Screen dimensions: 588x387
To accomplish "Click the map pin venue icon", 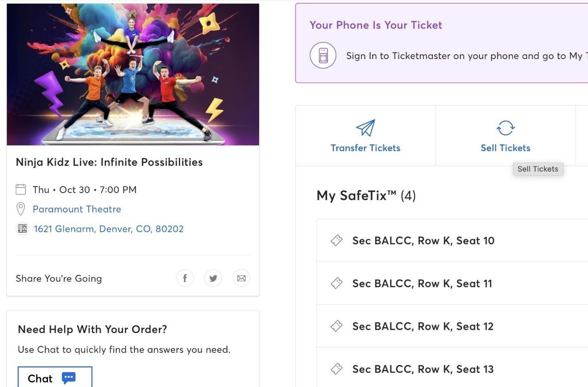I will 21,209.
